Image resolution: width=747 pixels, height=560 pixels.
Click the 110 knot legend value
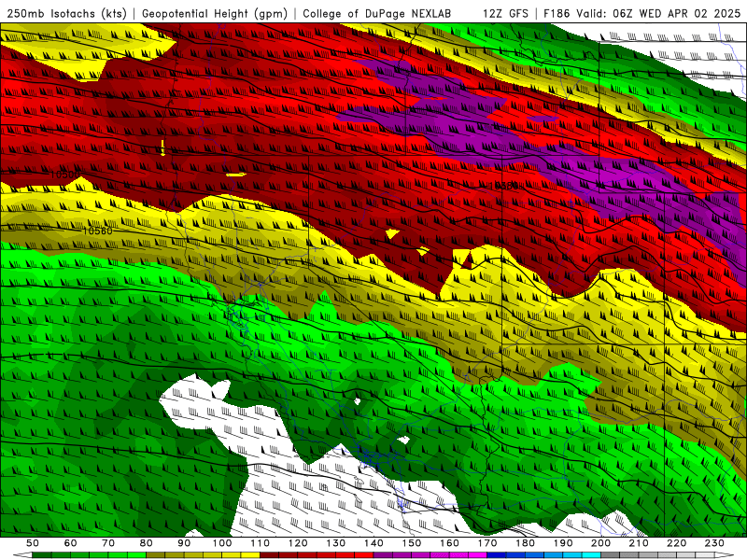[x=261, y=543]
